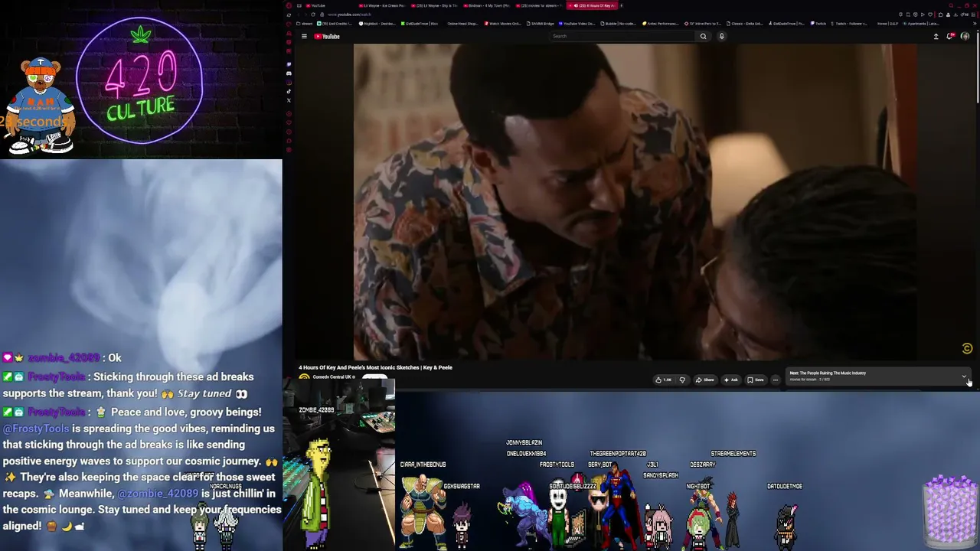Save the video to a playlist
Screen dimensions: 980x551
click(755, 380)
